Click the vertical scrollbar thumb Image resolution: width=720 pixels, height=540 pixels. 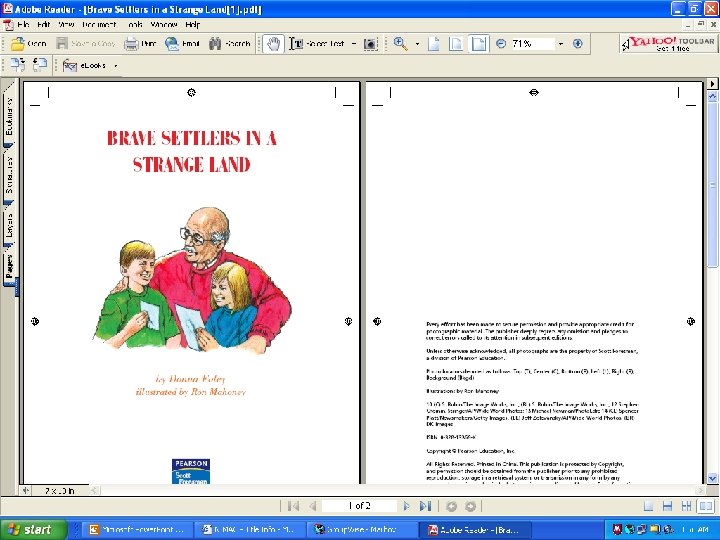712,184
